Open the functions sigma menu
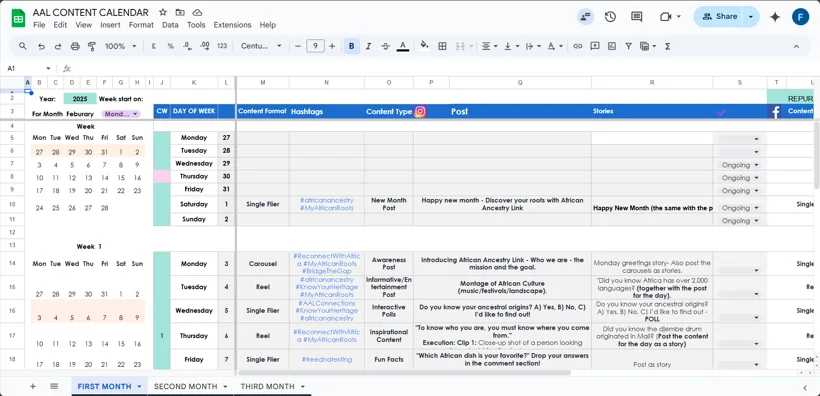Screen dimensions: 820x396 (667, 46)
